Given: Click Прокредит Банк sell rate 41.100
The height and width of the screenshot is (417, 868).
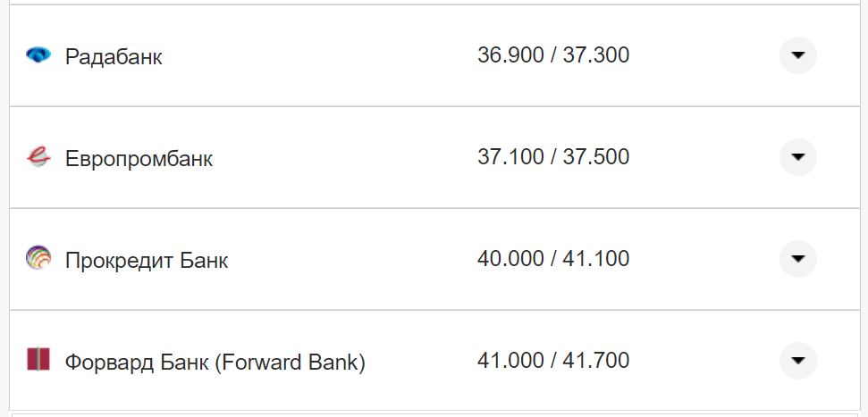Looking at the screenshot, I should (596, 259).
